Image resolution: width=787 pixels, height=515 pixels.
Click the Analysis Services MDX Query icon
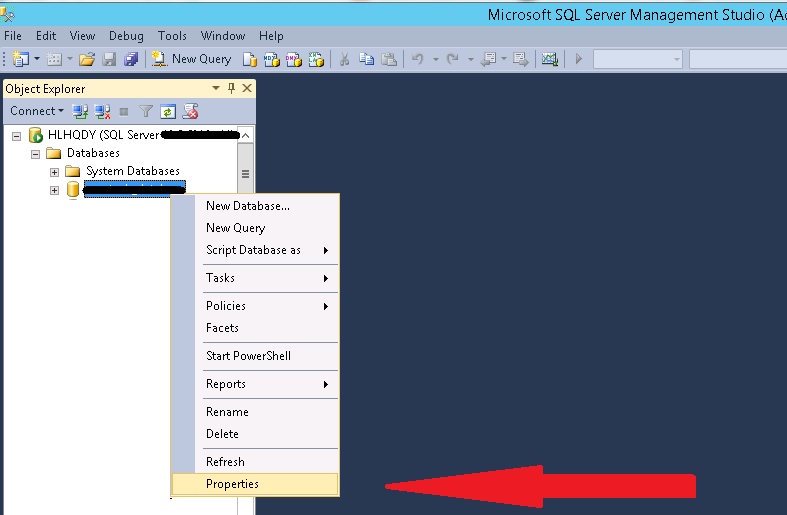[273, 59]
